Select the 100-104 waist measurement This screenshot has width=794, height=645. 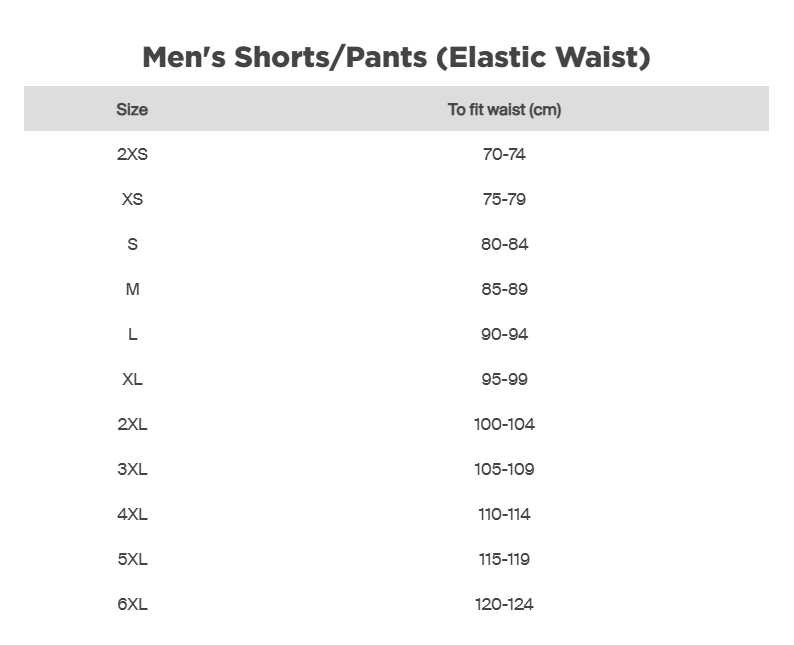pos(504,424)
